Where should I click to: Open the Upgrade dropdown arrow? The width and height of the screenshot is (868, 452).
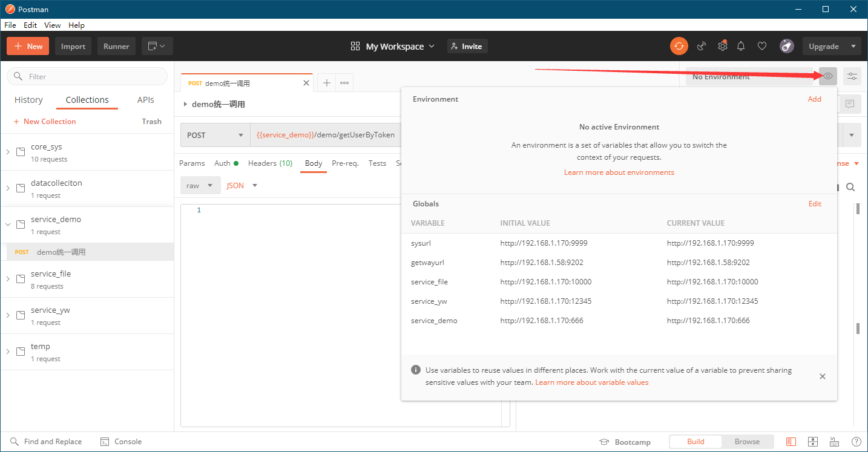point(853,46)
